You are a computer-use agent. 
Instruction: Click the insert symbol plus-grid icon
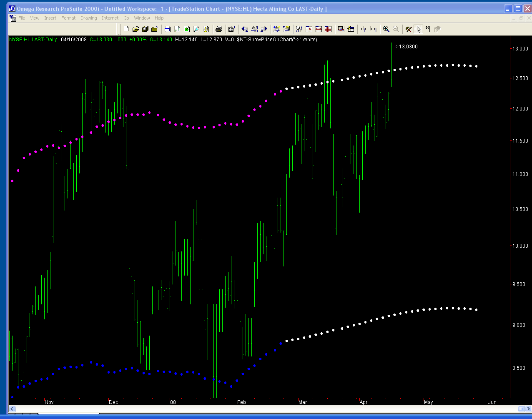(276, 29)
